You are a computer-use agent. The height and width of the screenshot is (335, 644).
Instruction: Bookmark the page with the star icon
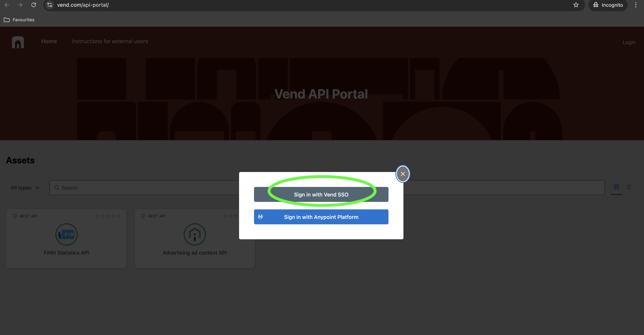click(x=576, y=5)
